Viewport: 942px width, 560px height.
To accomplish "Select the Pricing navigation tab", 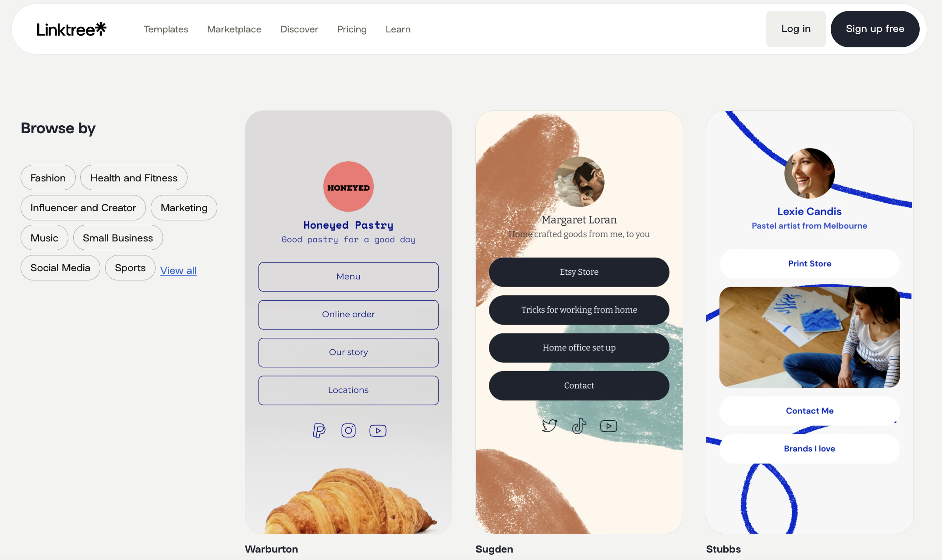I will click(351, 28).
